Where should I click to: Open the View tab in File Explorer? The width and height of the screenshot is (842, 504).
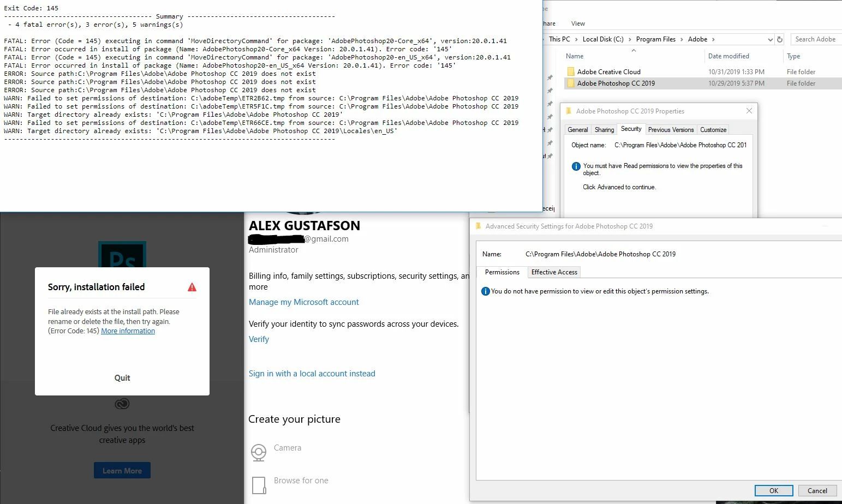[578, 23]
